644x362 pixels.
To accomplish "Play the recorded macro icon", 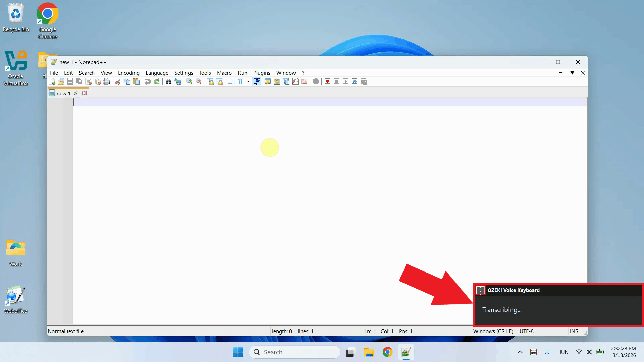I will pos(345,81).
